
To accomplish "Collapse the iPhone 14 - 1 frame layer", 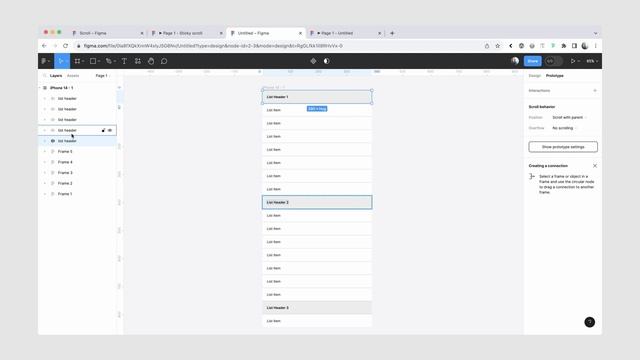I will 40,88.
